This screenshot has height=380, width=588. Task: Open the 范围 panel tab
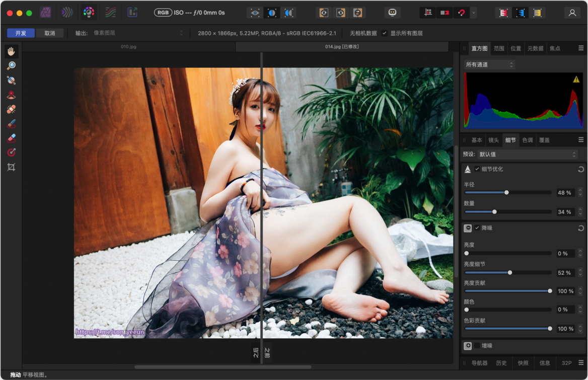(499, 48)
